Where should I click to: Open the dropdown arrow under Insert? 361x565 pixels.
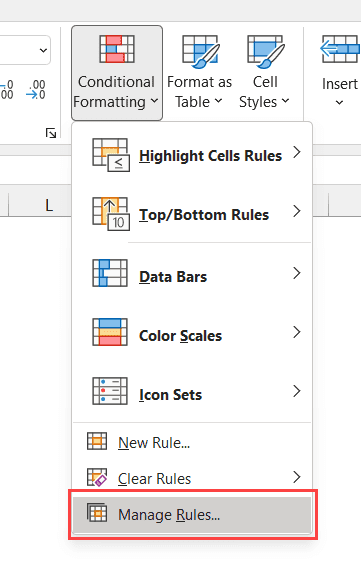click(339, 103)
